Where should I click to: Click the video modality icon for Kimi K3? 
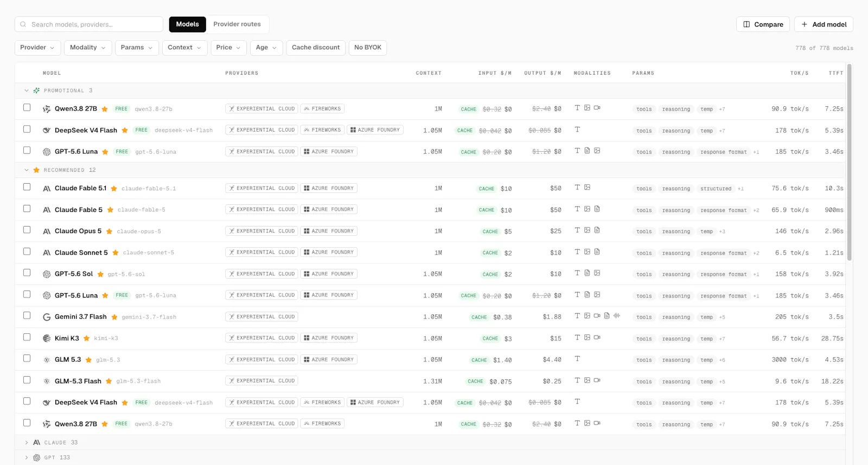coord(597,338)
